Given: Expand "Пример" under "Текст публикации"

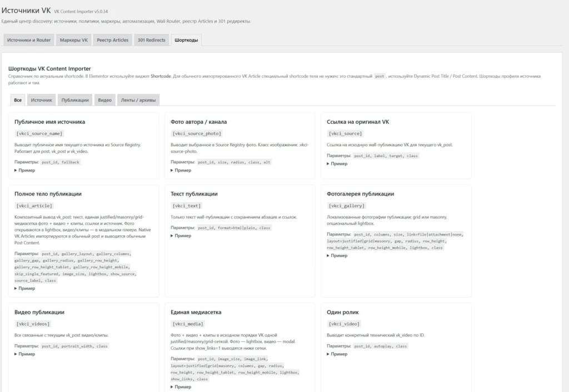Looking at the screenshot, I should tap(181, 236).
